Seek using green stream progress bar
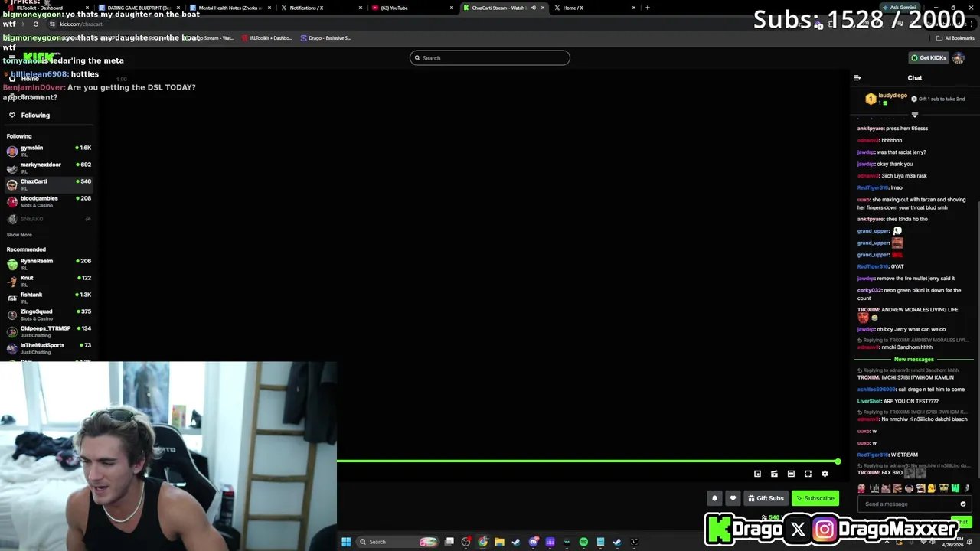This screenshot has width=980, height=551. point(588,461)
